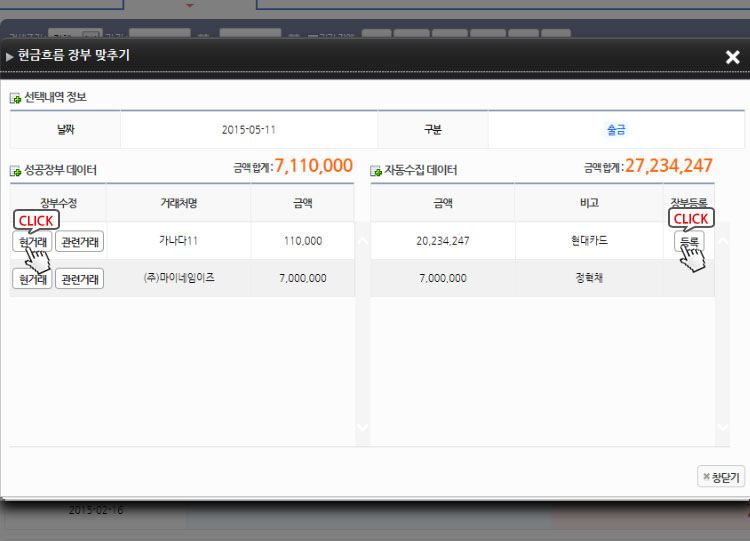Screen dimensions: 750x541
Task: Click the 20,234,247 amount cell
Action: point(443,241)
